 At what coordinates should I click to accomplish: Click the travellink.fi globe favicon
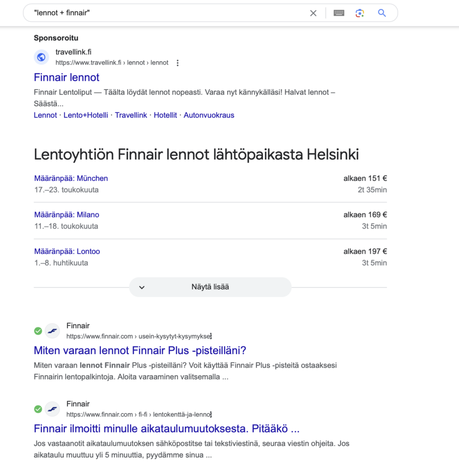click(41, 57)
